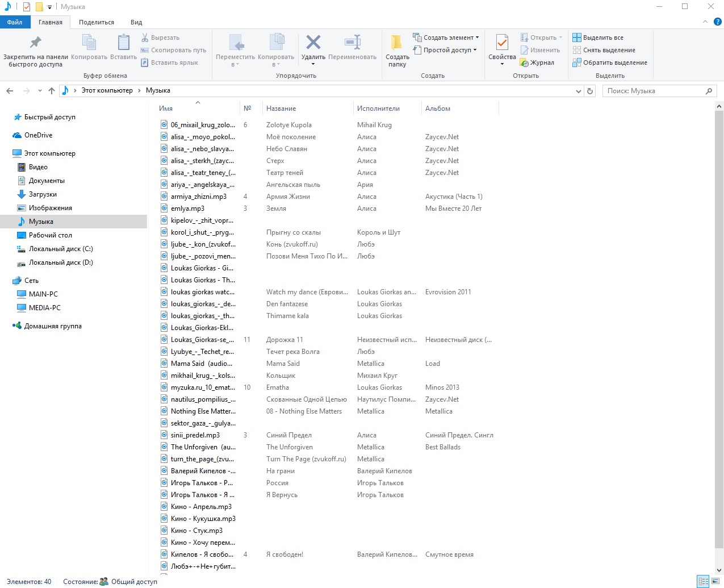Open recent locations dropdown arrow

pyautogui.click(x=40, y=91)
